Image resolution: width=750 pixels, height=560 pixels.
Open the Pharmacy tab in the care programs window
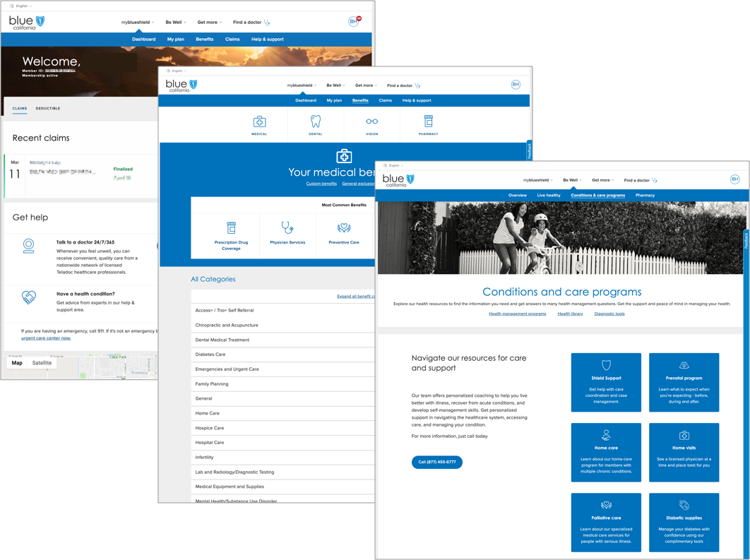click(645, 195)
